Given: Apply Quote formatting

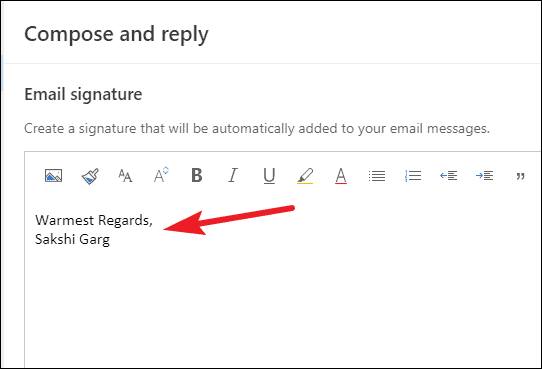Looking at the screenshot, I should click(521, 176).
